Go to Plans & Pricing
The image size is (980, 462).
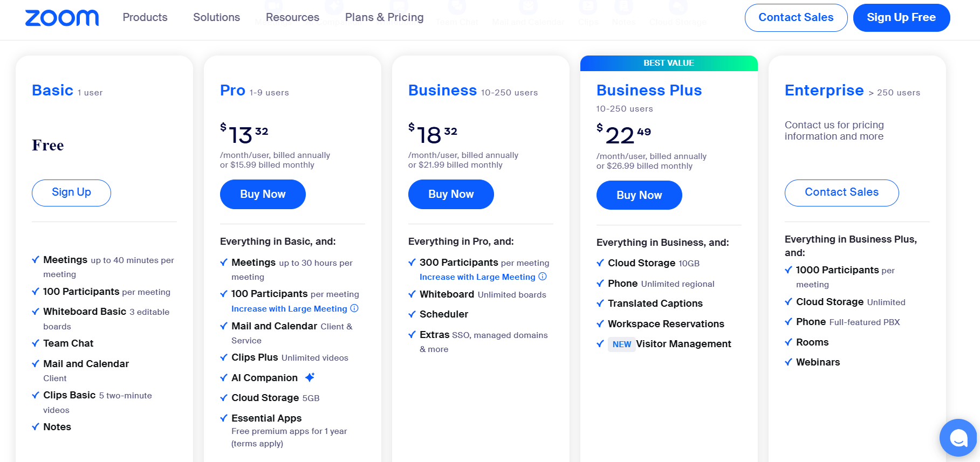[384, 17]
